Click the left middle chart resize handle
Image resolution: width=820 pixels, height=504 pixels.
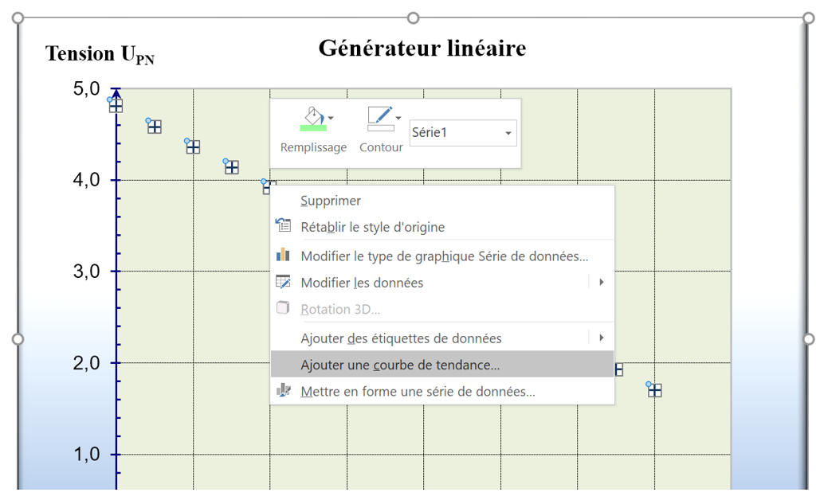click(18, 339)
